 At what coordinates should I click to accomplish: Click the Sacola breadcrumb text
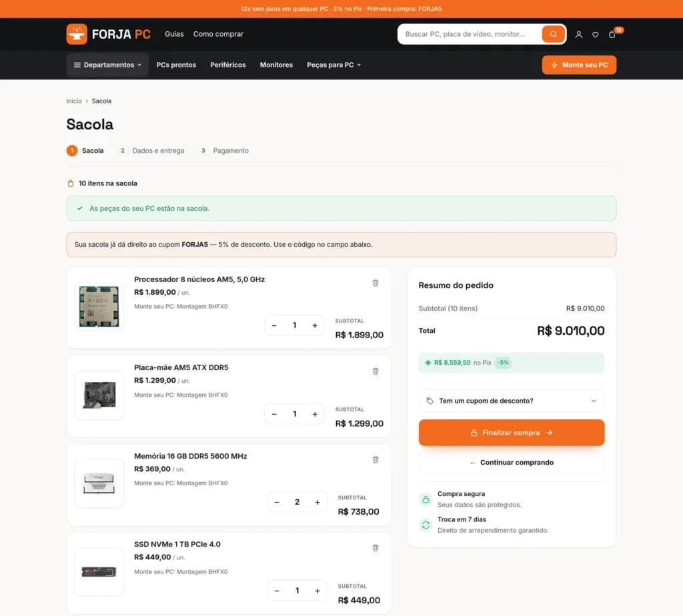[x=101, y=101]
